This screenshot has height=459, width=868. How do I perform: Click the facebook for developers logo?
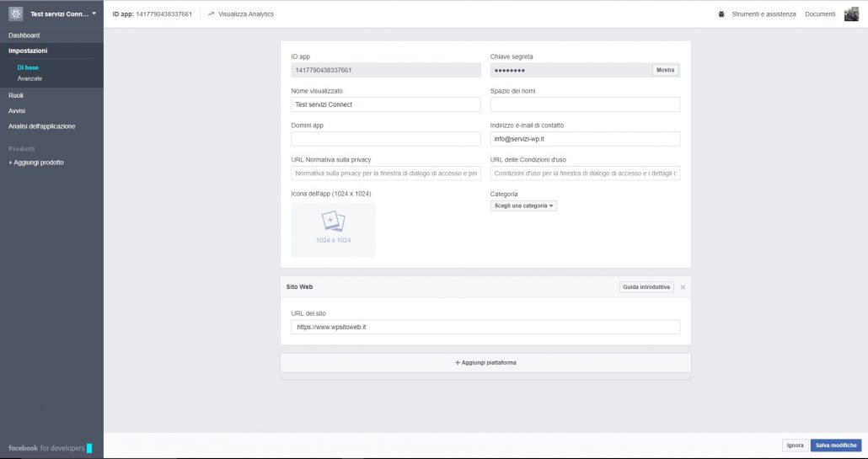(x=50, y=448)
